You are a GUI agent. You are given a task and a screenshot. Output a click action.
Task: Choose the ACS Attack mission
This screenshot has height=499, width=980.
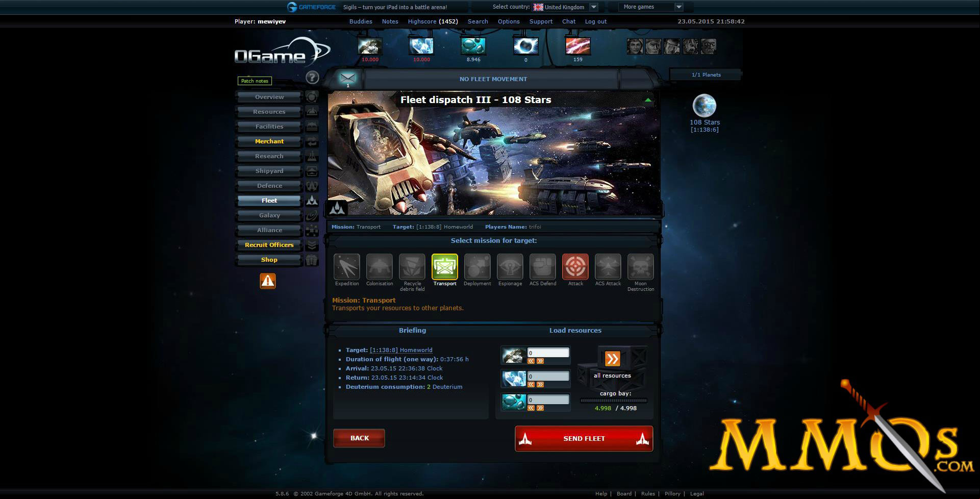click(x=608, y=266)
